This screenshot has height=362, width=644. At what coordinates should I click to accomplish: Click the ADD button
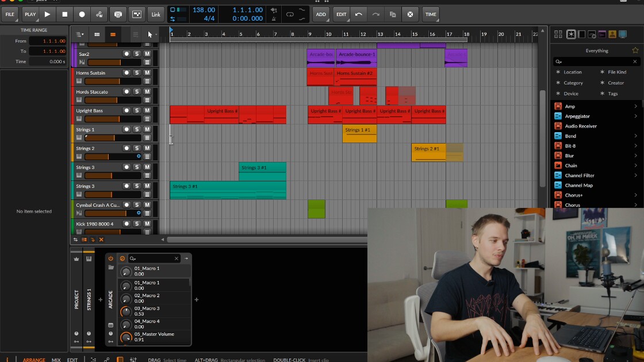coord(321,14)
